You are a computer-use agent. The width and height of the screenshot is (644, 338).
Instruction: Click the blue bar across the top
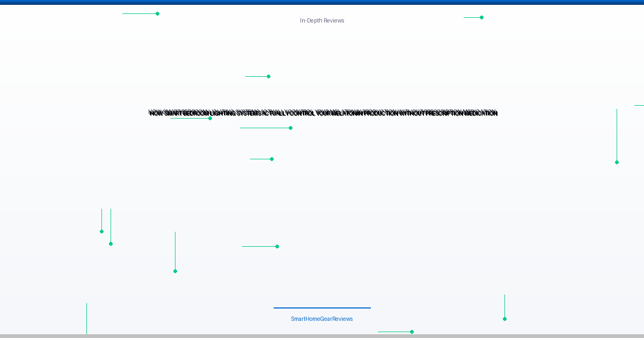[x=322, y=2]
